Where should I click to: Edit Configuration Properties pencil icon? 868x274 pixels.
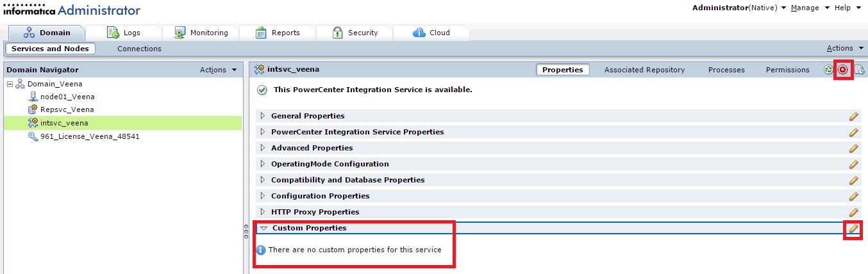coord(853,196)
